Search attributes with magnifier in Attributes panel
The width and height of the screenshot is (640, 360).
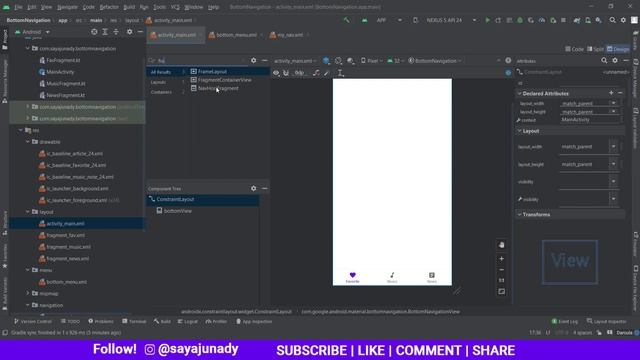click(604, 60)
